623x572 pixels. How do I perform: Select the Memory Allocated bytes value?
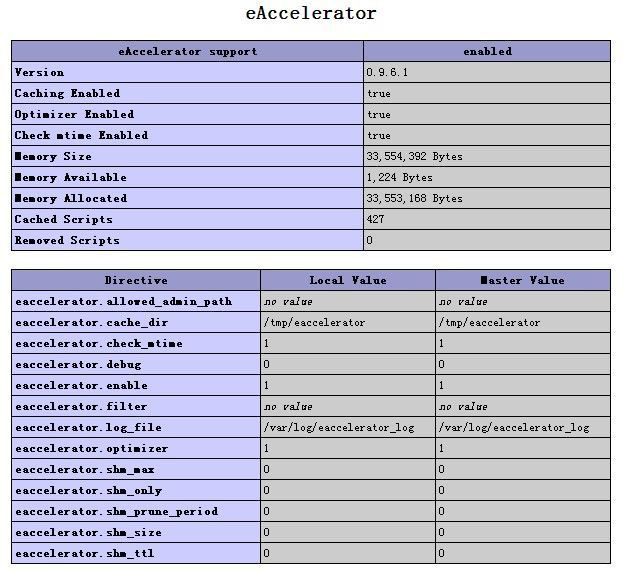click(415, 199)
